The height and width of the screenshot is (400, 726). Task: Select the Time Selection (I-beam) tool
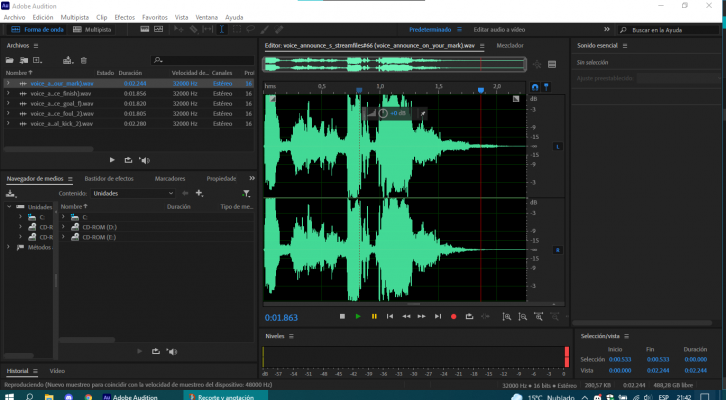click(222, 30)
